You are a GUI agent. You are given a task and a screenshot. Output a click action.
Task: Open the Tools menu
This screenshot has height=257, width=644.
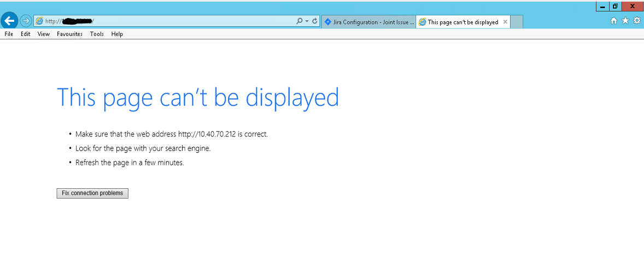pos(97,34)
